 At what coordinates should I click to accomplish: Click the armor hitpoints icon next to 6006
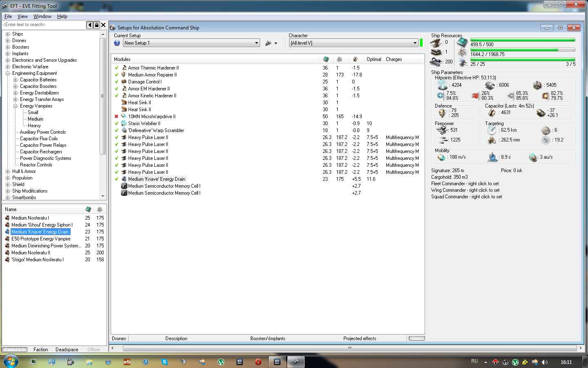click(490, 85)
